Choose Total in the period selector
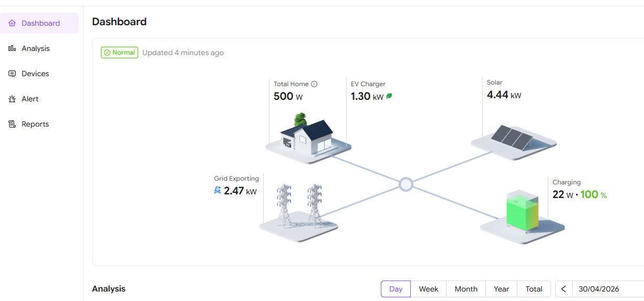 click(534, 289)
